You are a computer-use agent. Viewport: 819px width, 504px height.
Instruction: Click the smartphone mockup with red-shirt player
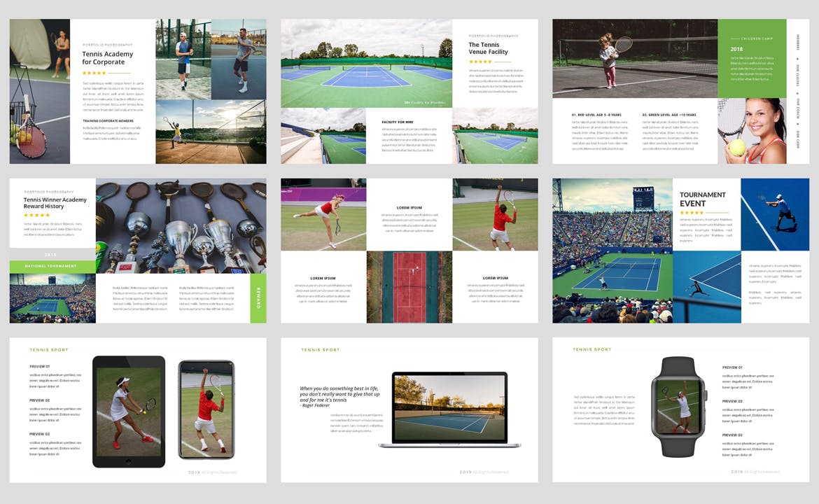pos(206,409)
